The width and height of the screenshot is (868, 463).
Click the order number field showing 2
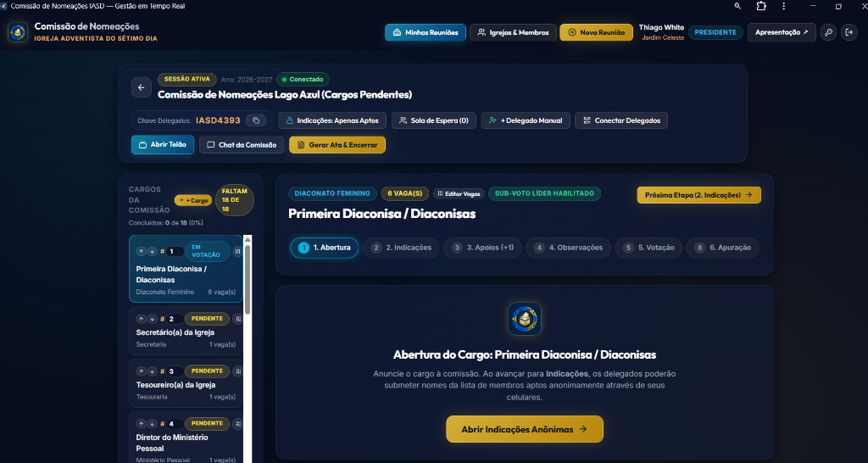pyautogui.click(x=175, y=319)
